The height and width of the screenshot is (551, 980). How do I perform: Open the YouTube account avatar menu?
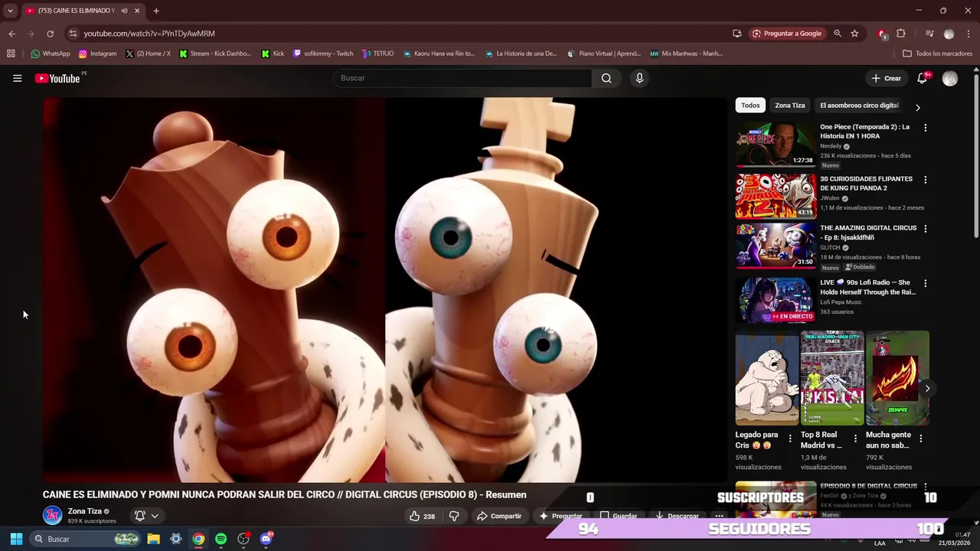pos(950,79)
